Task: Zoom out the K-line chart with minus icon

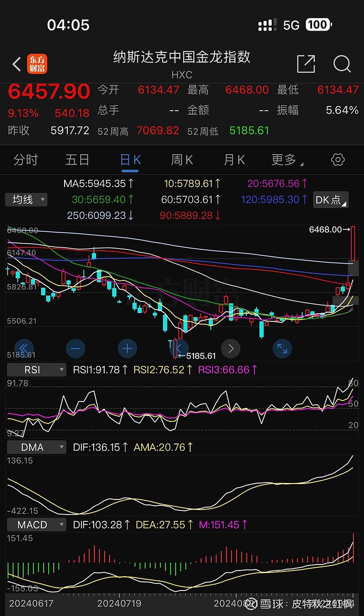Action: (76, 348)
